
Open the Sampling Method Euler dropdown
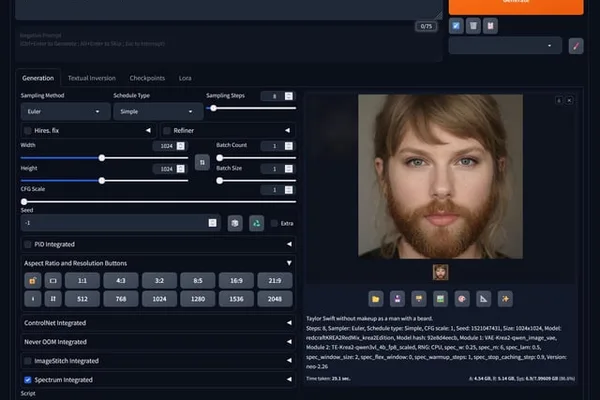65,111
